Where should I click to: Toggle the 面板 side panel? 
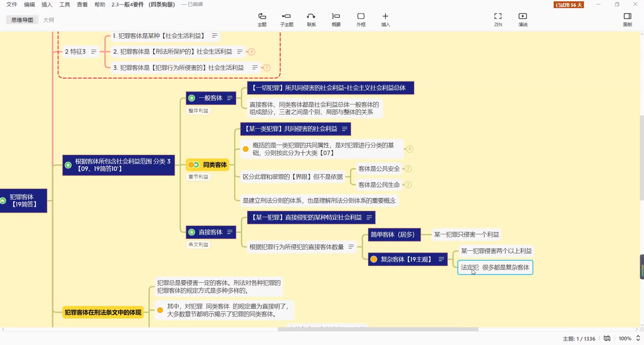click(x=627, y=20)
